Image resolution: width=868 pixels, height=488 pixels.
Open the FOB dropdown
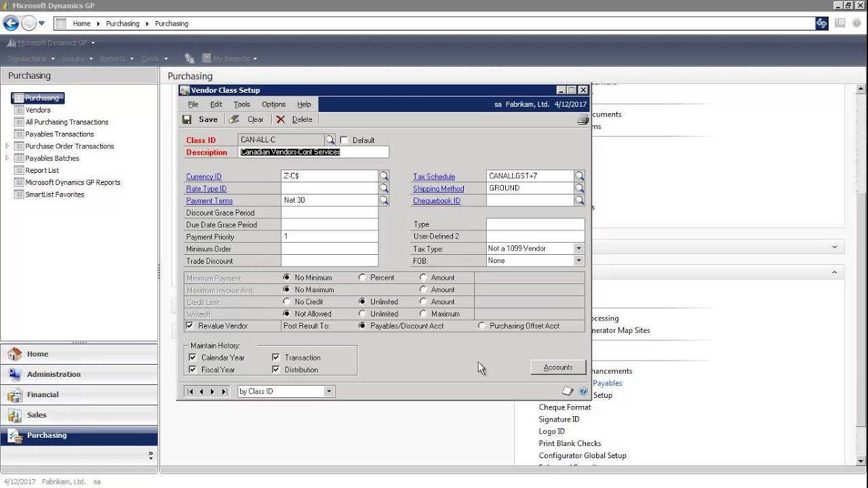(578, 261)
